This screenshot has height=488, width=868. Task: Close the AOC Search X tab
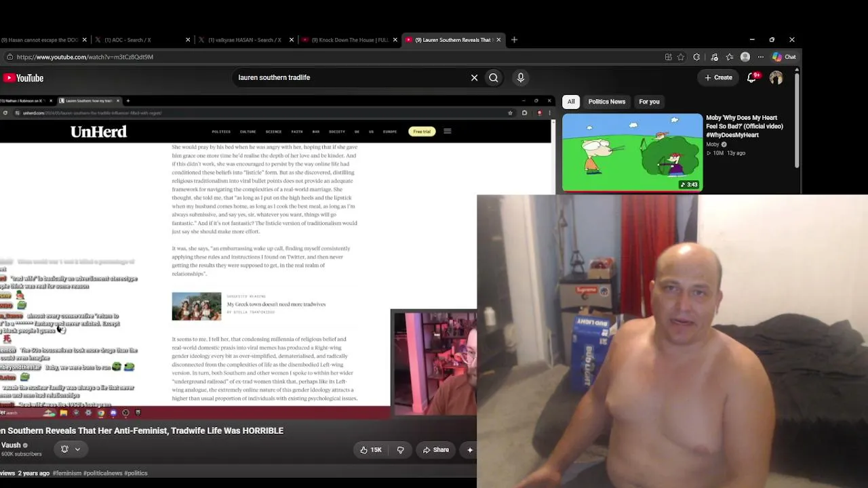point(188,40)
